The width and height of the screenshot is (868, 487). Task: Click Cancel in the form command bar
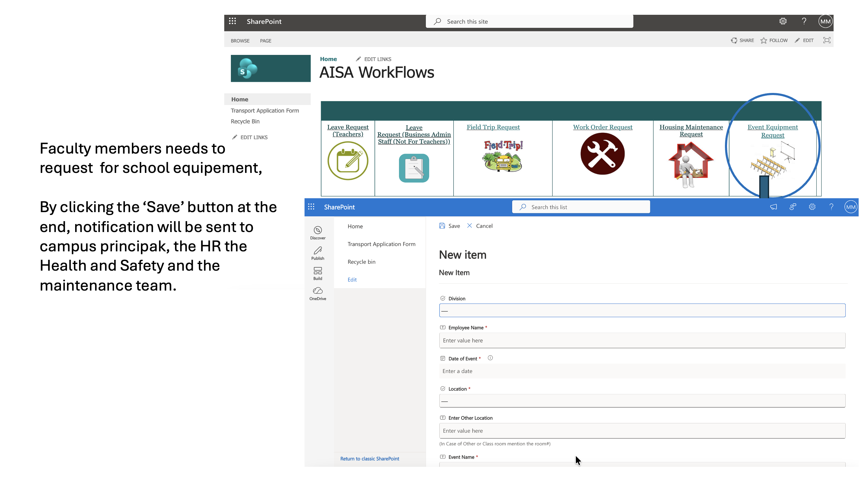[480, 226]
